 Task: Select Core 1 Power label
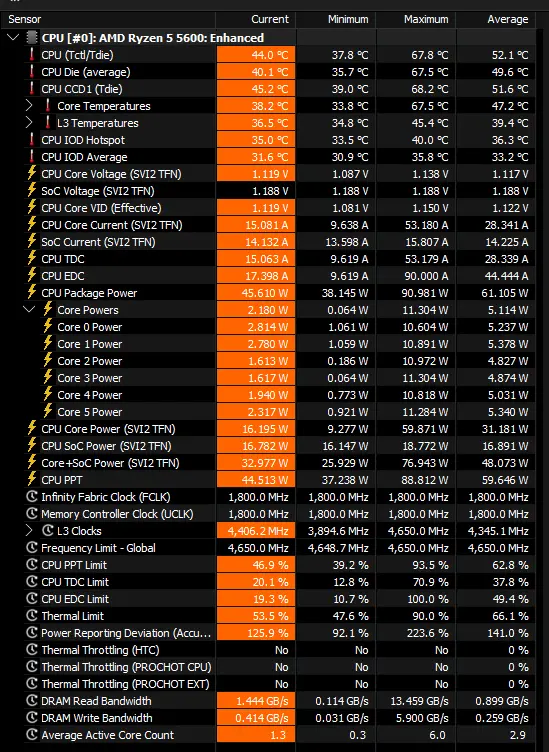[90, 344]
